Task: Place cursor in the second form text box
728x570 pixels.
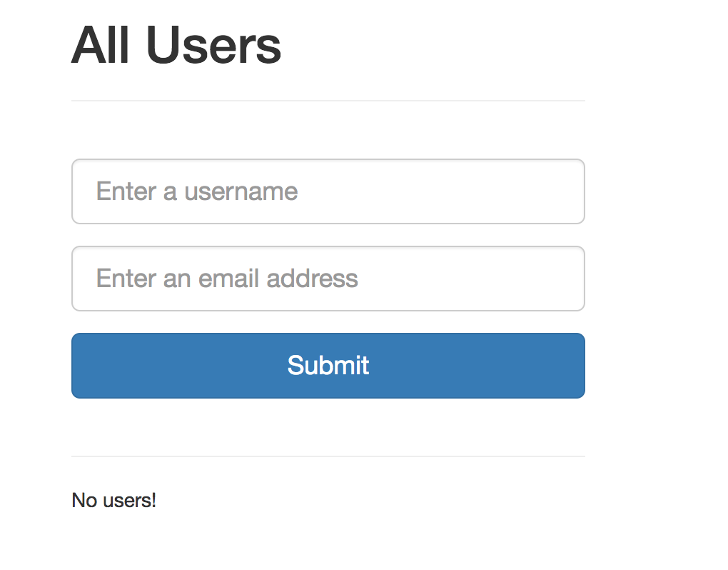Action: click(328, 279)
